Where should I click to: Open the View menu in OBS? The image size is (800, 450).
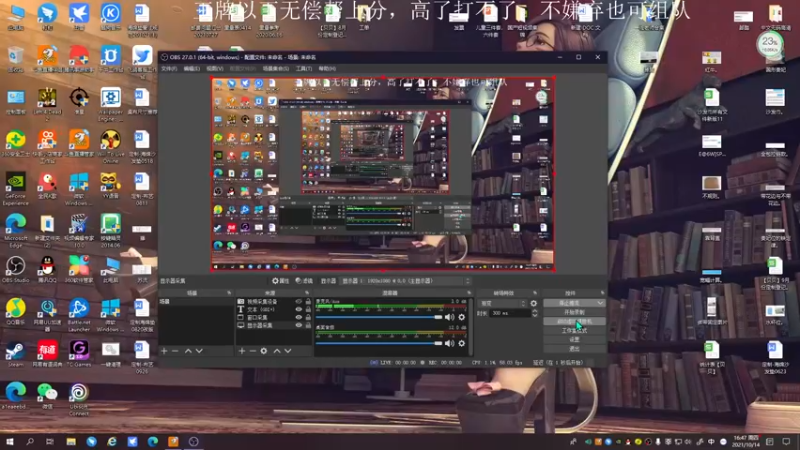(214, 68)
